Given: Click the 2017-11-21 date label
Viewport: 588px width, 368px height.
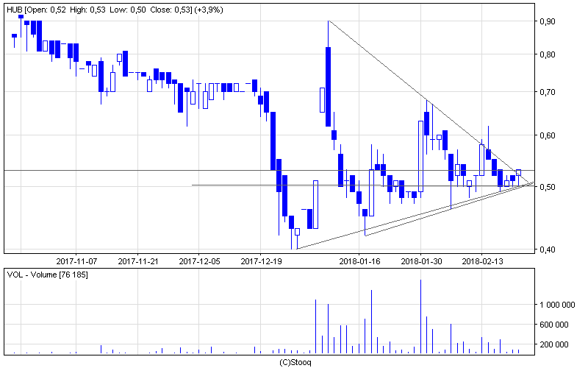Looking at the screenshot, I should point(138,261).
